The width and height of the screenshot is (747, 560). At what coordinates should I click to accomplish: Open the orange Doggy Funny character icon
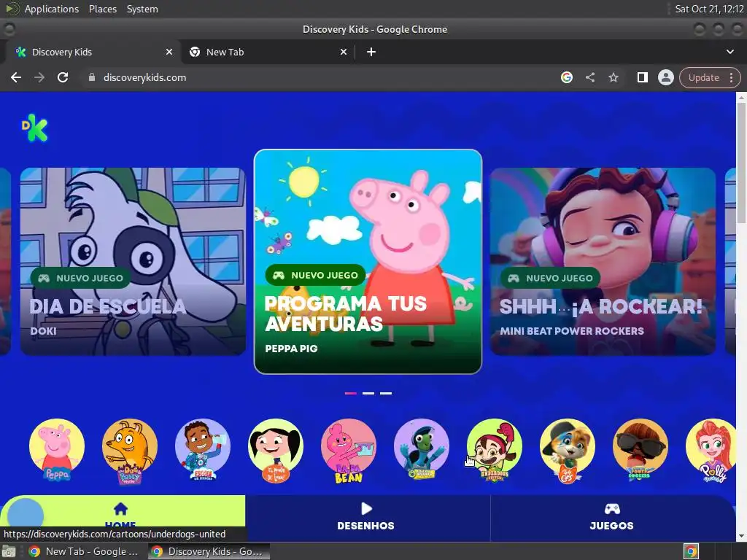[x=130, y=451]
